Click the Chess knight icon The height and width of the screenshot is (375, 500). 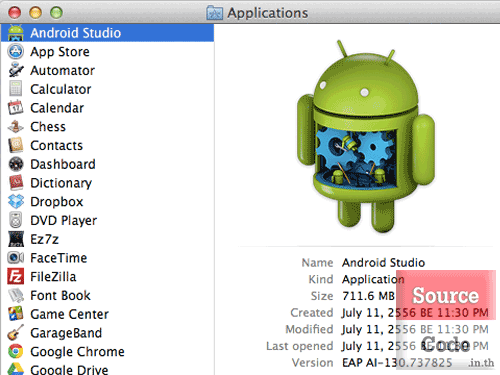tap(16, 127)
